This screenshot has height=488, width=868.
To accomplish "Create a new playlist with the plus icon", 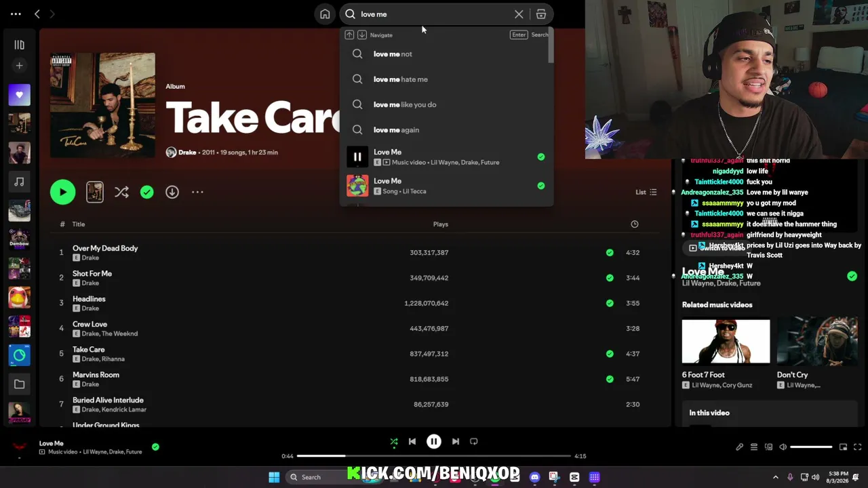I will [19, 66].
